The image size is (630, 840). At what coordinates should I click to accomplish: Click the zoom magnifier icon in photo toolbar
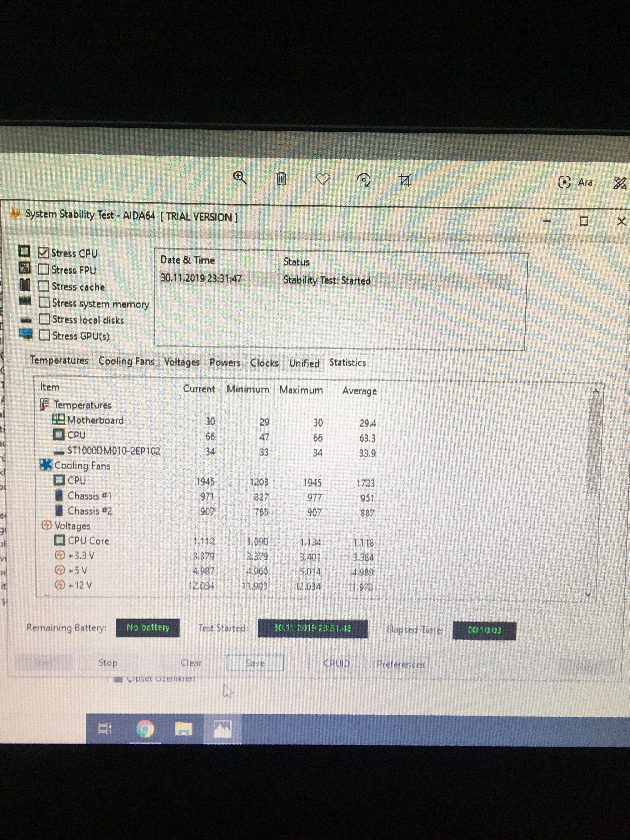click(x=240, y=177)
